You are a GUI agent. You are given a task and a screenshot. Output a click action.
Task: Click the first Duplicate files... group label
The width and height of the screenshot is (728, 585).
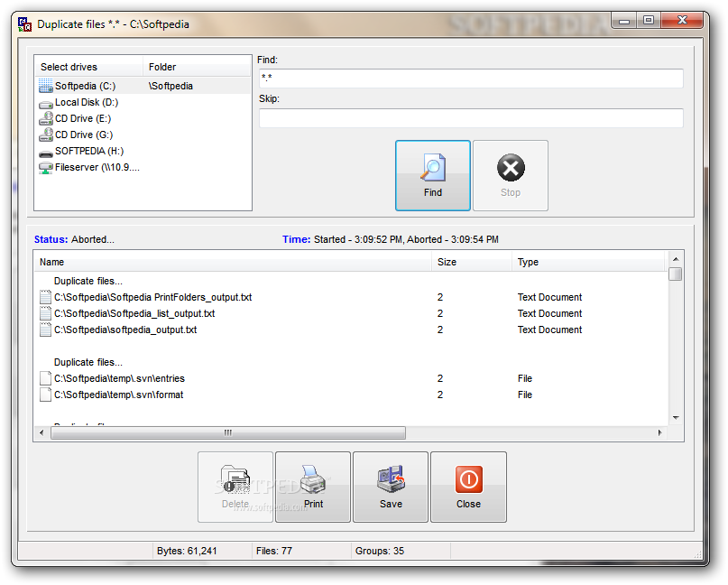pyautogui.click(x=88, y=281)
